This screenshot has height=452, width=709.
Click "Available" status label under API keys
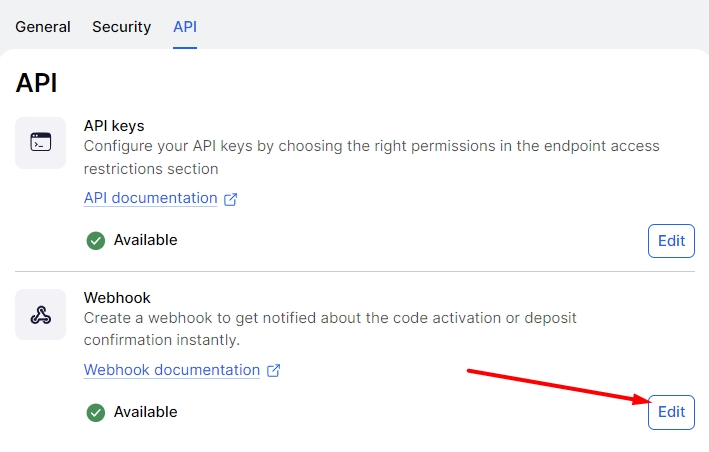pos(145,240)
